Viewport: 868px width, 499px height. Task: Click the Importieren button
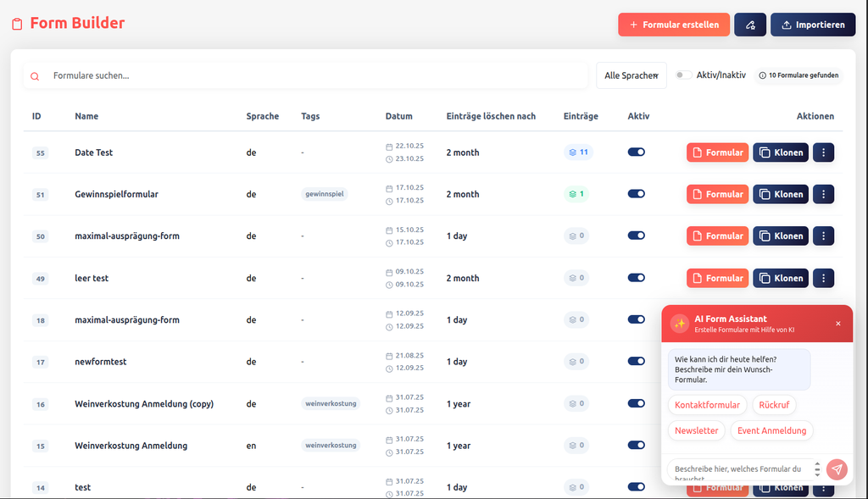click(813, 25)
